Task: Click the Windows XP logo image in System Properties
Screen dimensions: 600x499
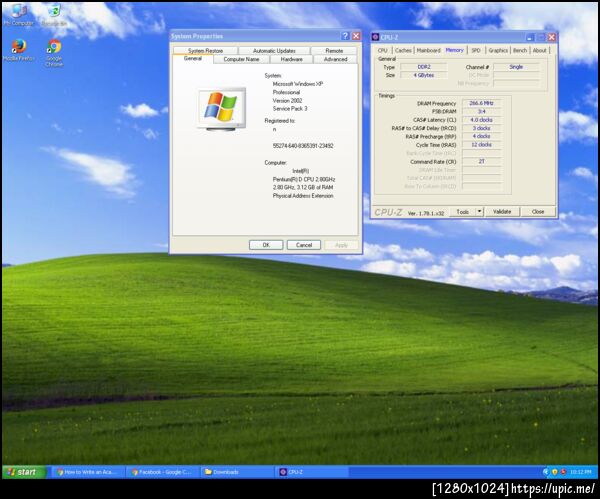Action: [222, 109]
